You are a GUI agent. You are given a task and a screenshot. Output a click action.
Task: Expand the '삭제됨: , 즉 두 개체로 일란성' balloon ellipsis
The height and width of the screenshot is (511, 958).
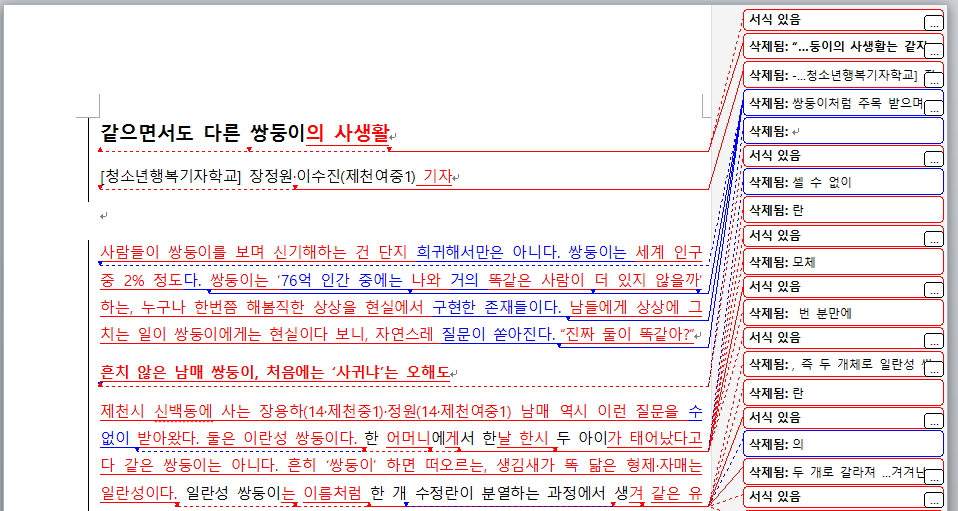tap(933, 368)
